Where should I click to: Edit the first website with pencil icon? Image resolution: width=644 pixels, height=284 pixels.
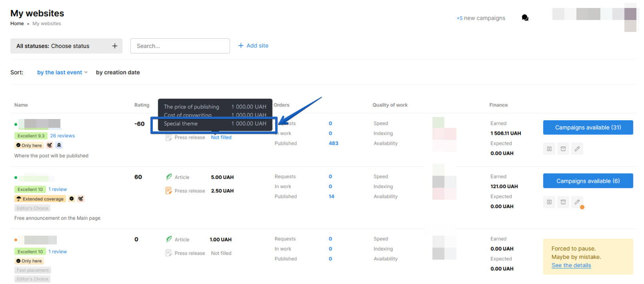[577, 149]
